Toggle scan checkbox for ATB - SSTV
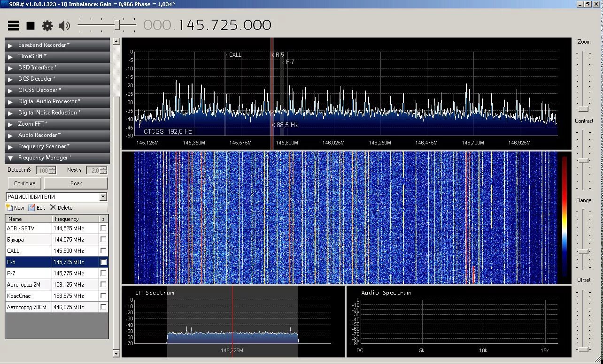This screenshot has width=603, height=364. point(103,228)
